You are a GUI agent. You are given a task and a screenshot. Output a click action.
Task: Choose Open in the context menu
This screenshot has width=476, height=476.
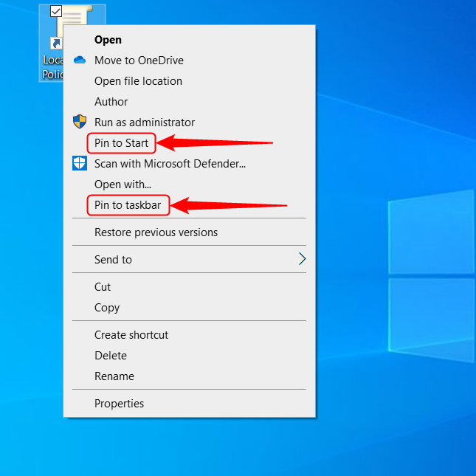point(189,40)
